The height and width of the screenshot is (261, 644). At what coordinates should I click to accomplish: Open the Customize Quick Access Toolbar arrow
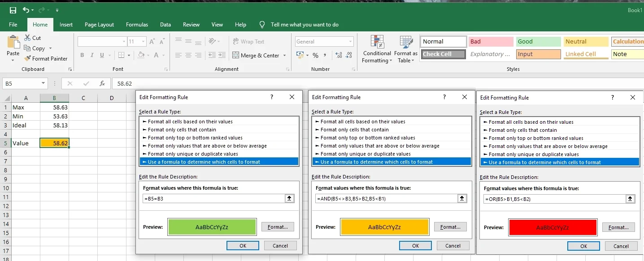coord(57,10)
